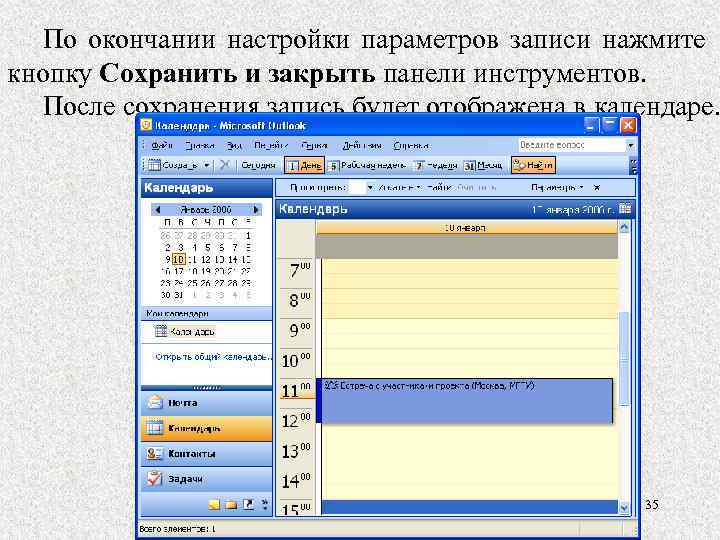Click 'Открыть общий календарь' link
Screen dimensions: 720x540
214,357
